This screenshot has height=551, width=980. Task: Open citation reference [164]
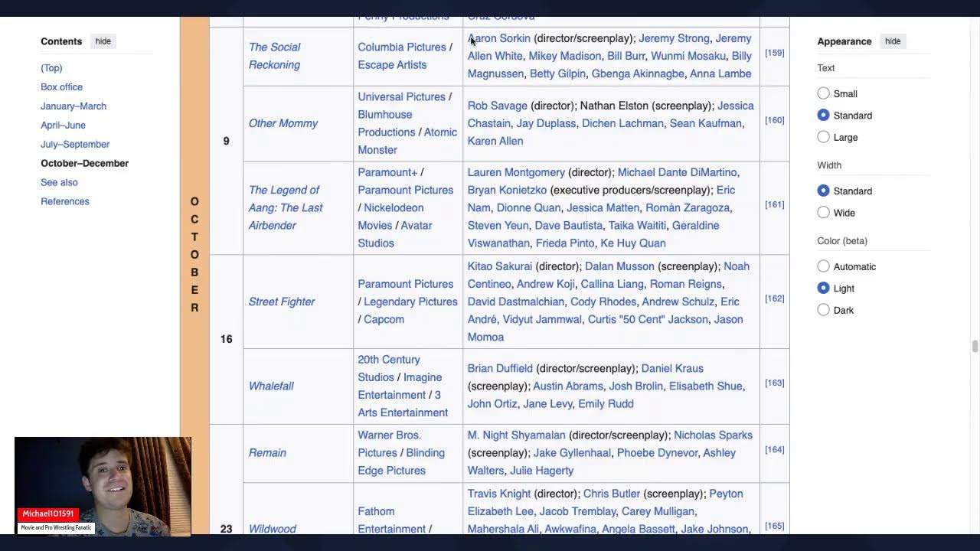tap(775, 449)
